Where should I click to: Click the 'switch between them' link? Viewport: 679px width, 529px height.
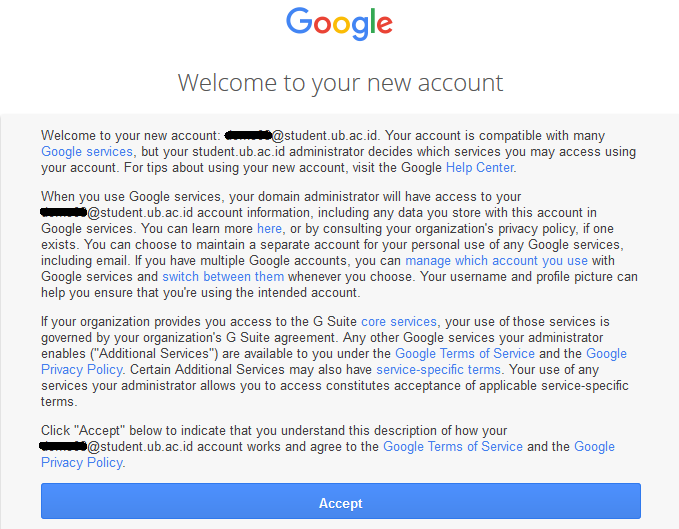point(223,277)
